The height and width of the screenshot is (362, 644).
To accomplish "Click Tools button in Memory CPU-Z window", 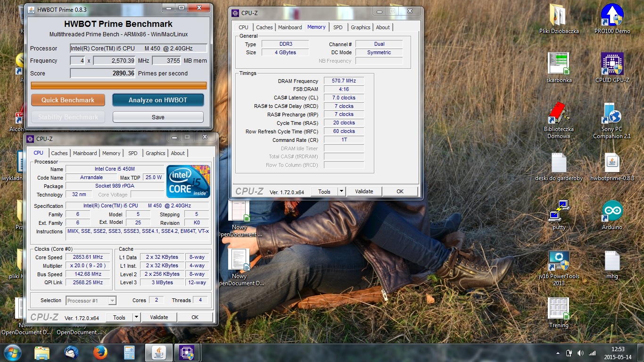I will coord(324,191).
